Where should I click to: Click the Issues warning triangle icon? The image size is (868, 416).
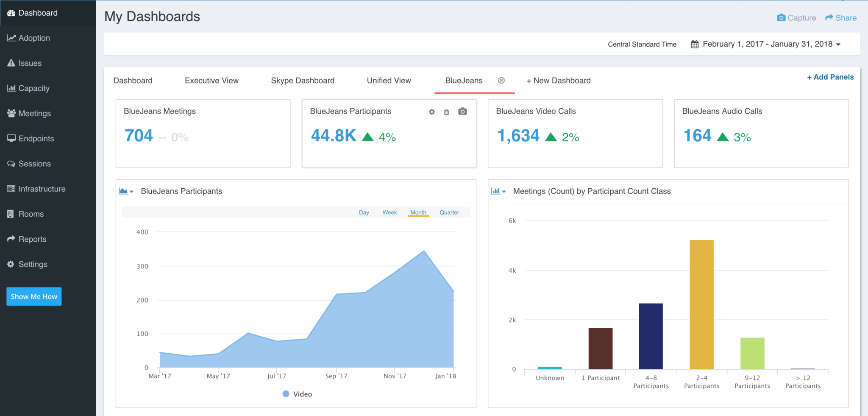[11, 63]
